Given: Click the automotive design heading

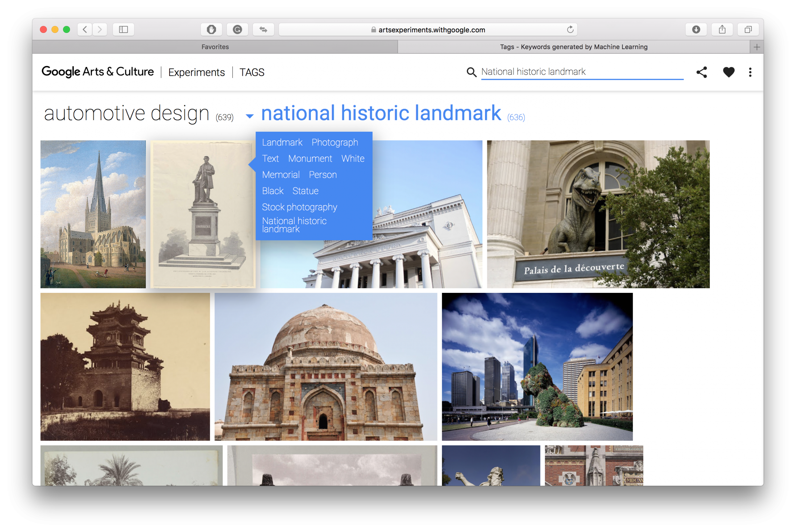Looking at the screenshot, I should 126,113.
